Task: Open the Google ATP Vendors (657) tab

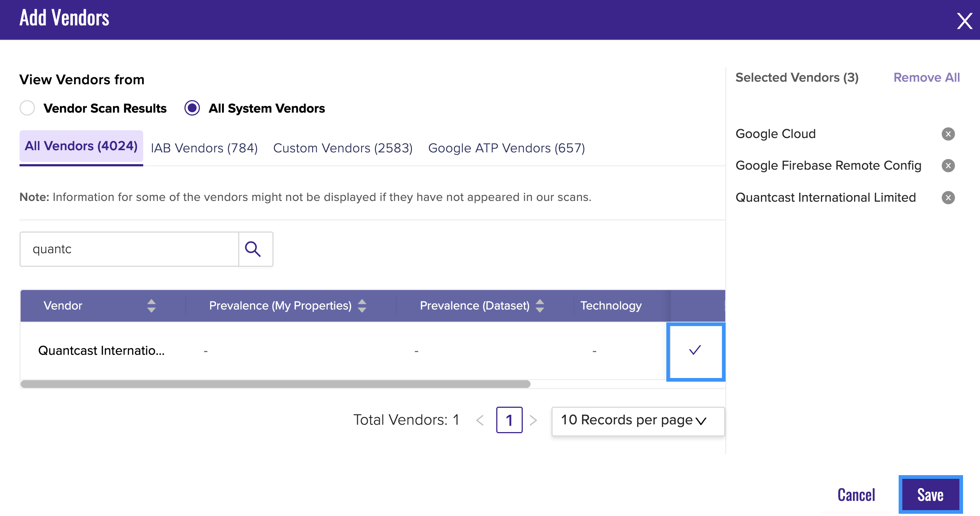Action: pos(506,148)
